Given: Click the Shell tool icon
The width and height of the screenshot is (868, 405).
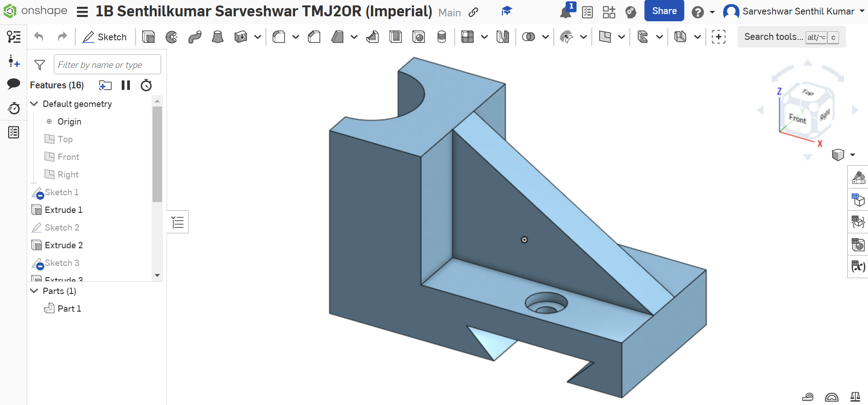Looking at the screenshot, I should point(395,37).
